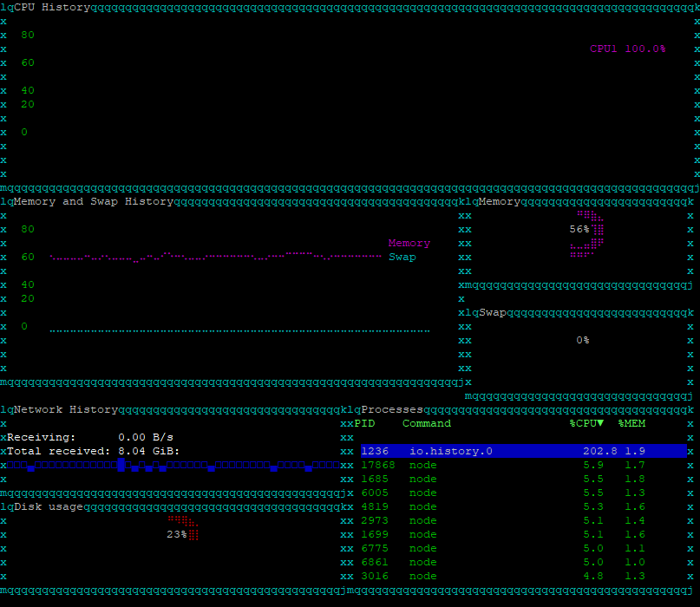Select the io.history.0 process row
Image resolution: width=700 pixels, height=607 pixels.
524,451
